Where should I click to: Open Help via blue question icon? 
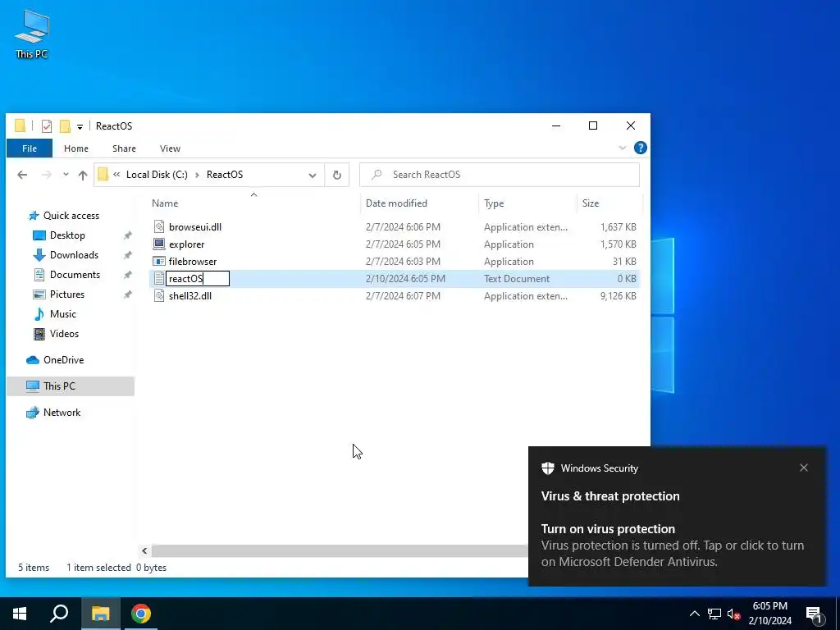(640, 148)
